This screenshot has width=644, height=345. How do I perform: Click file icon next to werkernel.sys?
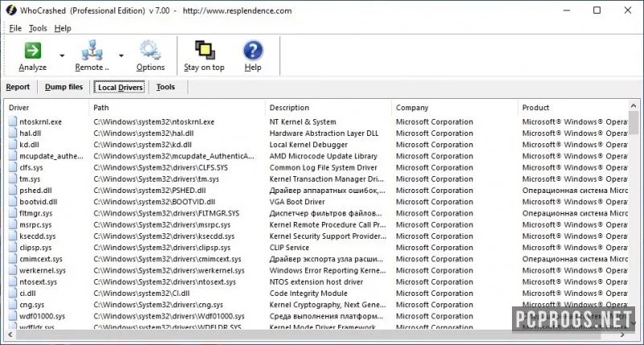tap(13, 271)
